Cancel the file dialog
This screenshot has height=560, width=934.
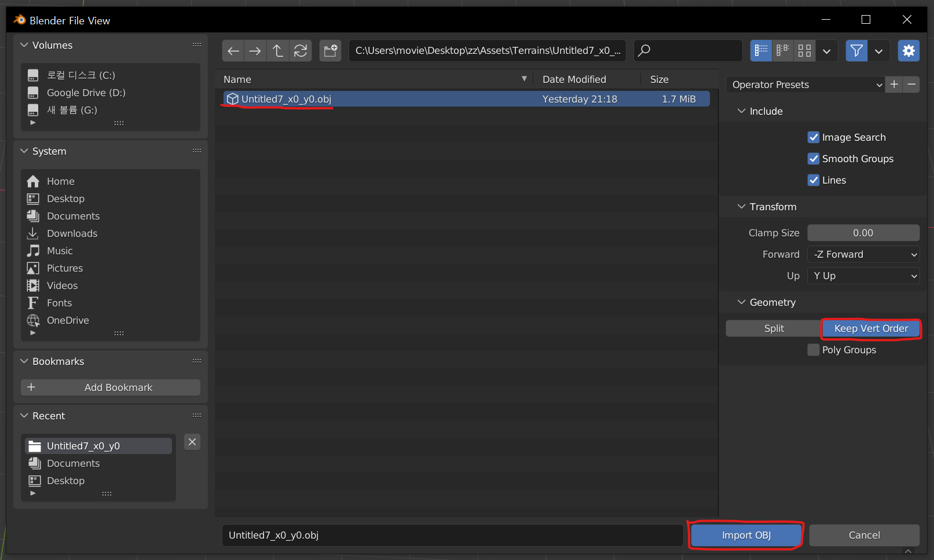point(864,535)
